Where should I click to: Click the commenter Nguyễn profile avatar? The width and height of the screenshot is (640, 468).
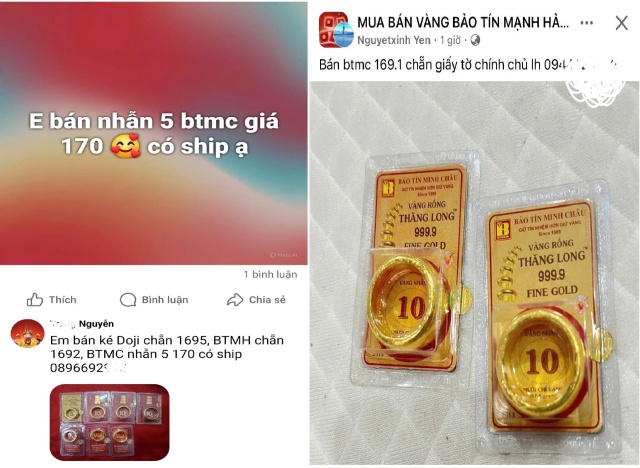[27, 333]
